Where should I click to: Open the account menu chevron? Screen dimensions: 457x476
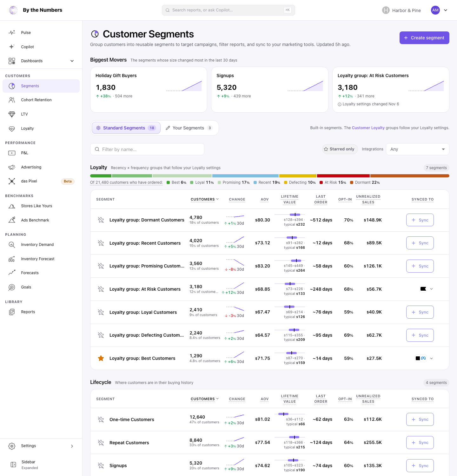[446, 10]
